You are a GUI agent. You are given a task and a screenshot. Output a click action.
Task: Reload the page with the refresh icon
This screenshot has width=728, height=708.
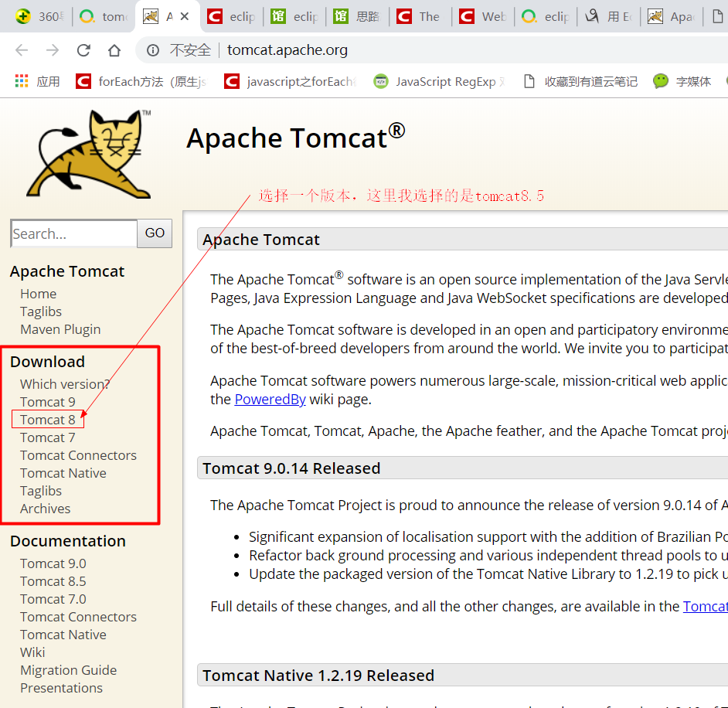click(83, 48)
